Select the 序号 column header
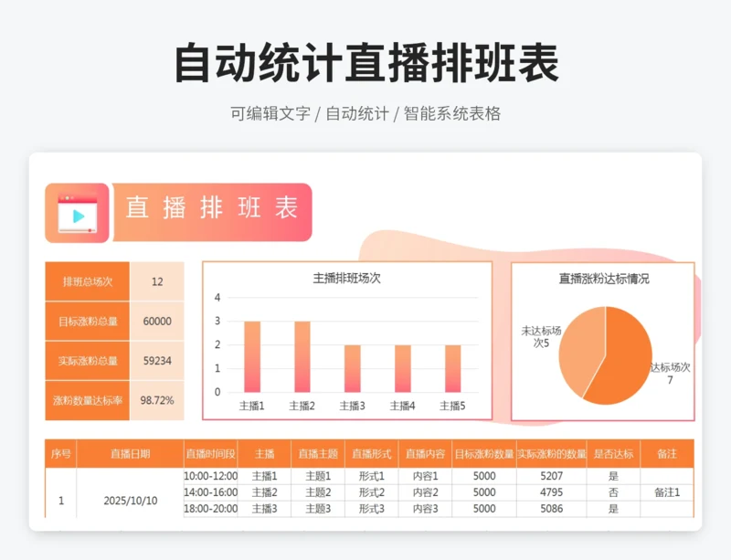This screenshot has height=560, width=731. 61,454
